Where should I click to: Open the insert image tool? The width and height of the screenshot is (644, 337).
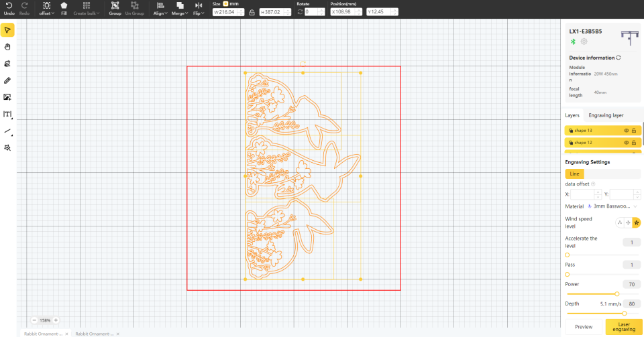pos(7,97)
